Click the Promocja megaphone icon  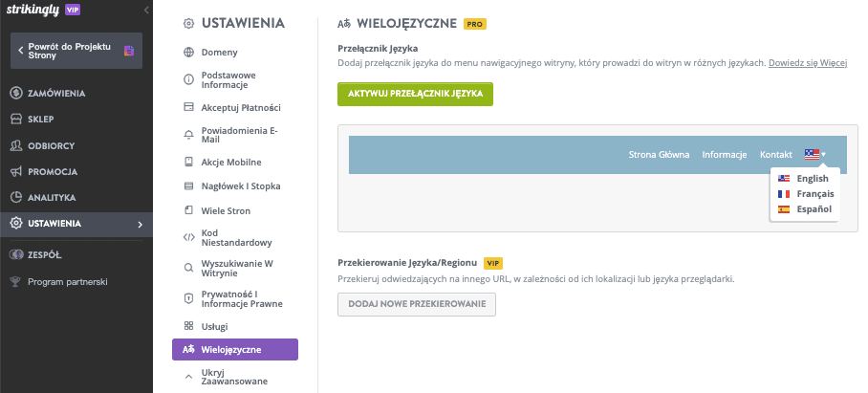coord(16,171)
